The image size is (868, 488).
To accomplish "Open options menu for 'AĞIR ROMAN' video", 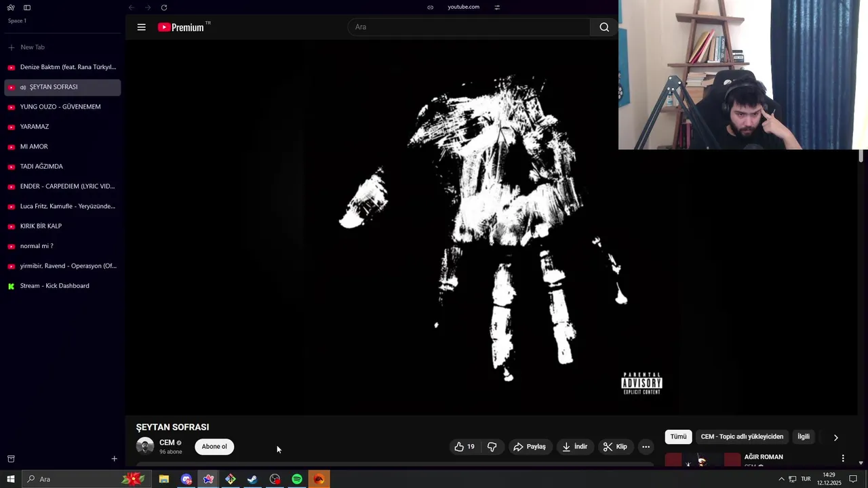I will pyautogui.click(x=843, y=458).
